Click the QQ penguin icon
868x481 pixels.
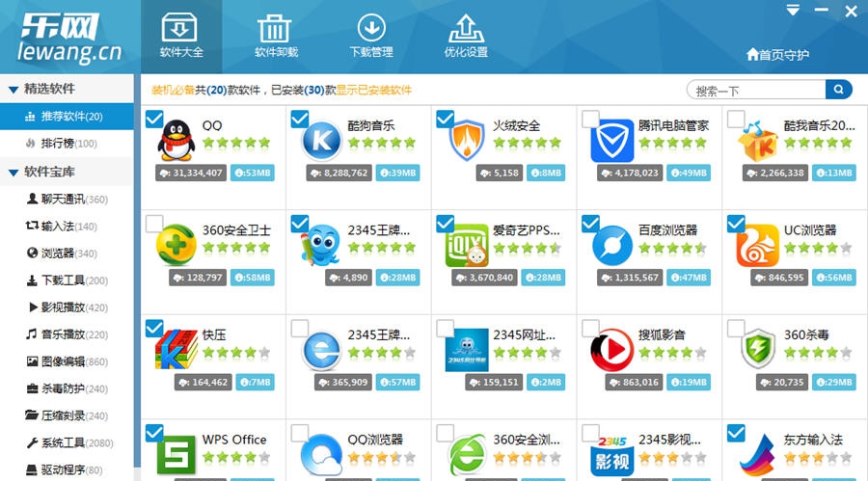(176, 141)
